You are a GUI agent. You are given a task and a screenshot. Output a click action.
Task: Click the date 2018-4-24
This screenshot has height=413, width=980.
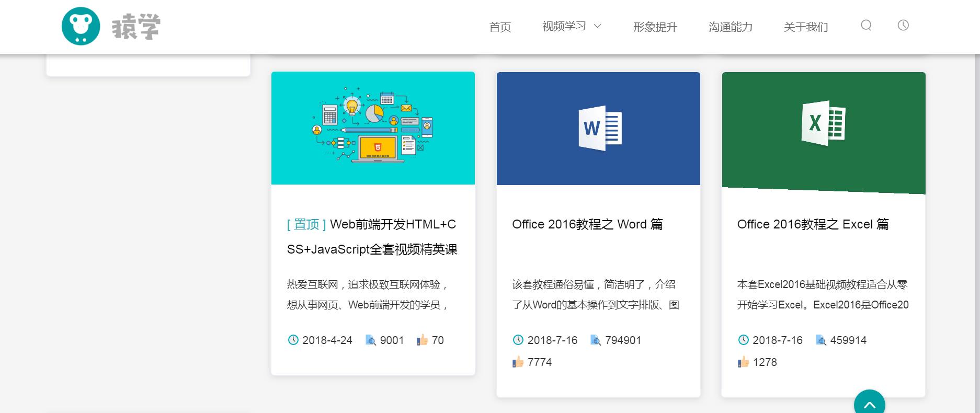327,340
